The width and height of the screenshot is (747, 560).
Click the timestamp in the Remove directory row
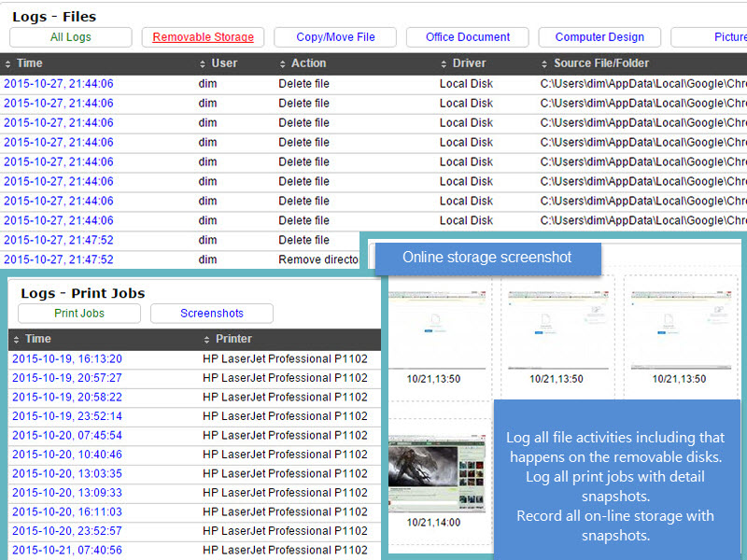pos(58,260)
